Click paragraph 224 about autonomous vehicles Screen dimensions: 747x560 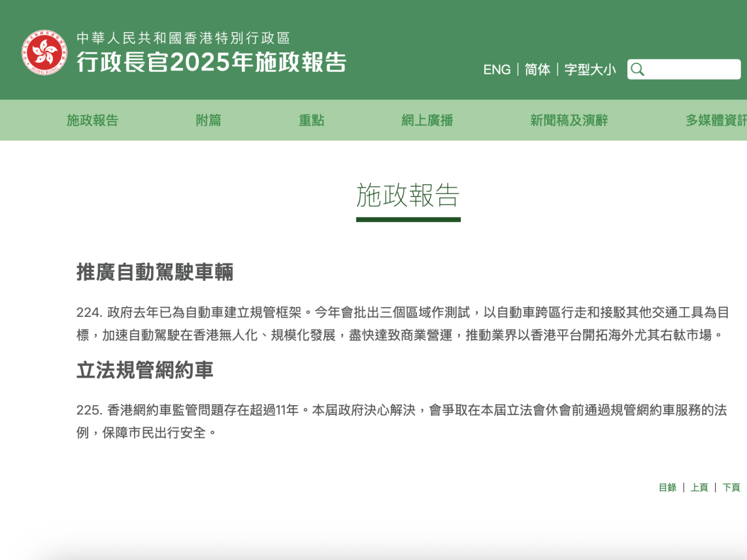click(403, 324)
